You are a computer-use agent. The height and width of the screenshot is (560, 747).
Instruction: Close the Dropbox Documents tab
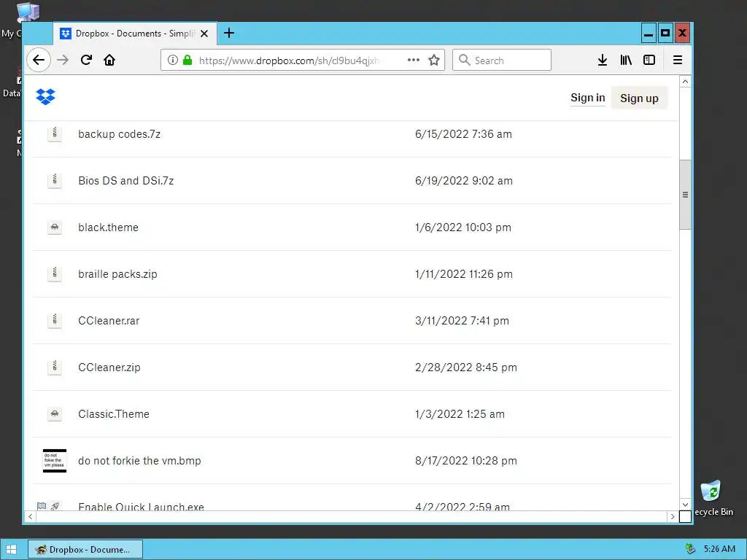(204, 34)
